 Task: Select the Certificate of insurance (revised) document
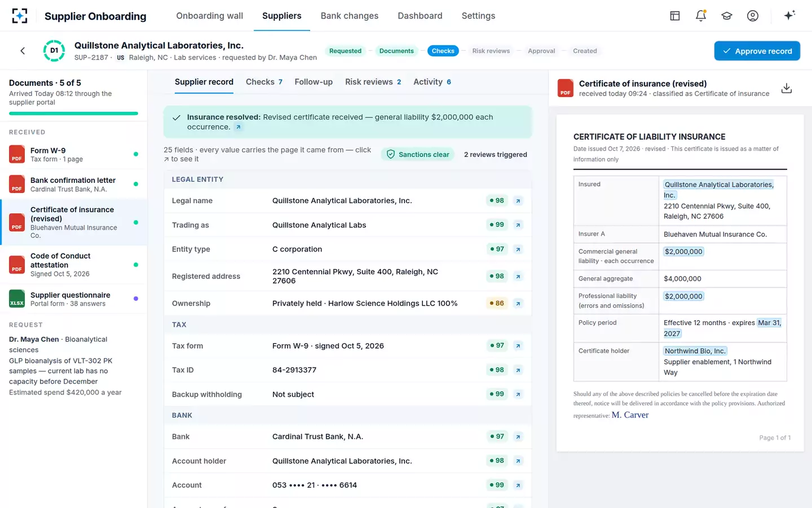74,222
